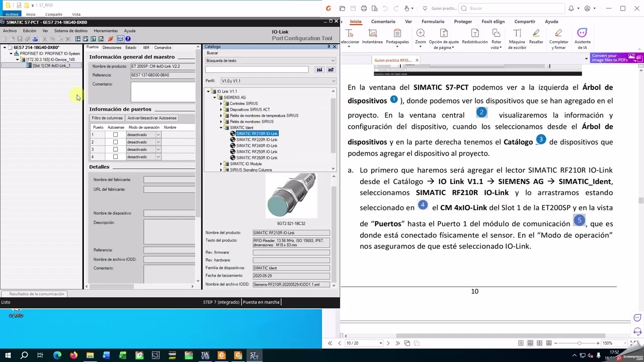Click Activar/desactivar Autosense button
Image resolution: width=644 pixels, height=362 pixels.
tap(152, 118)
